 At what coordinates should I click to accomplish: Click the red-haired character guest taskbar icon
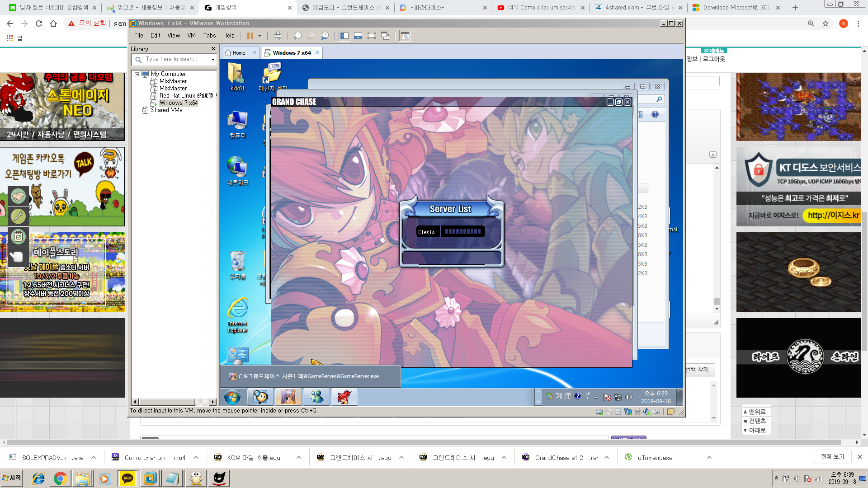(x=344, y=397)
